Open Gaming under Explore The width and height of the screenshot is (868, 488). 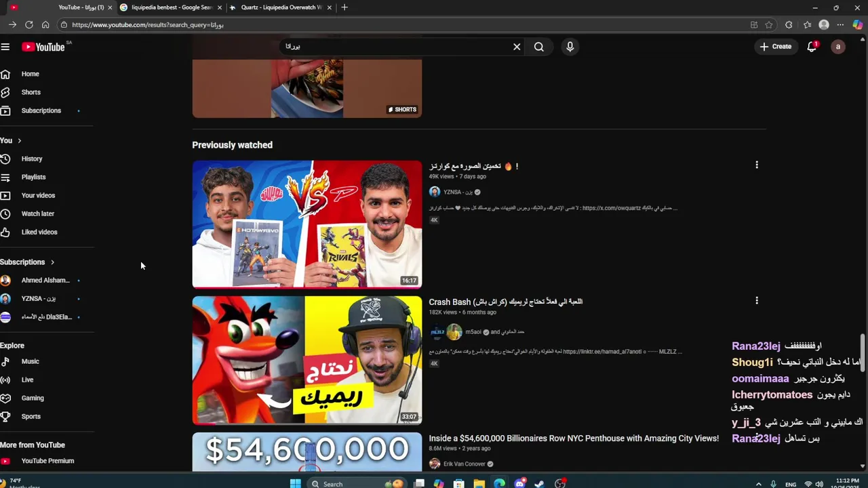[x=32, y=399]
